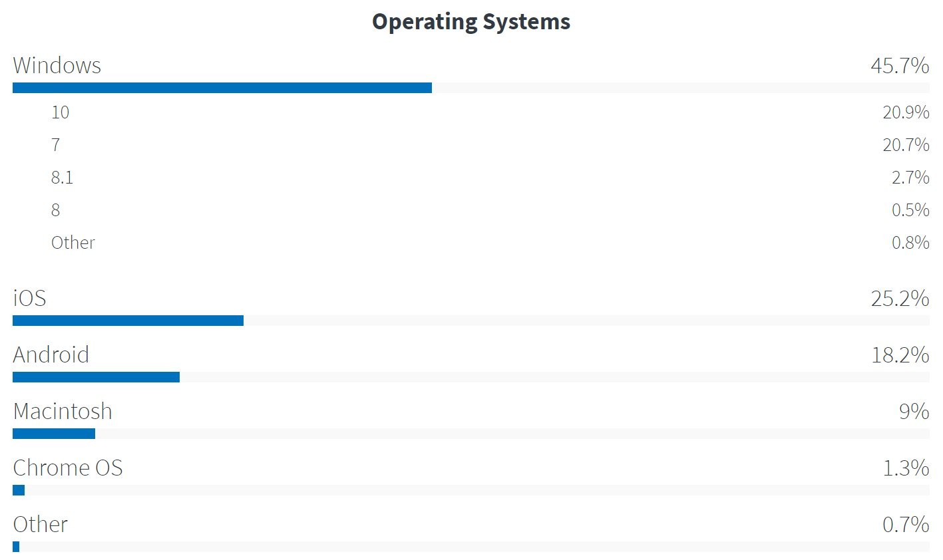
Task: Select the Android row label
Action: click(x=51, y=354)
